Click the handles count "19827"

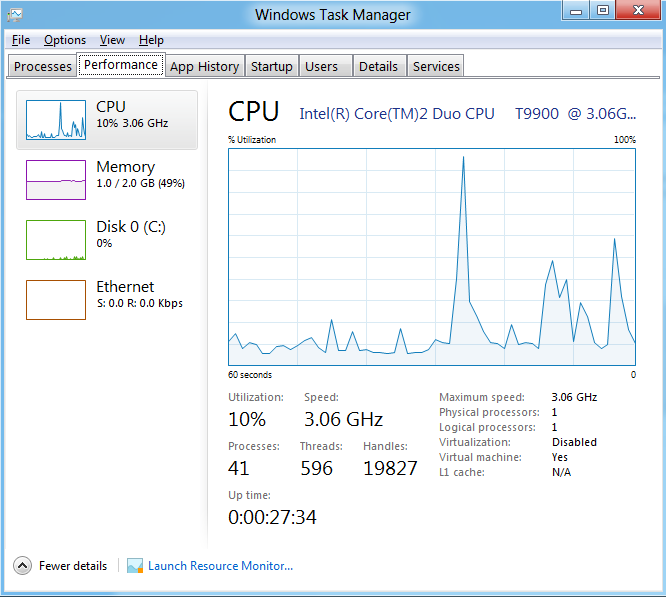390,468
